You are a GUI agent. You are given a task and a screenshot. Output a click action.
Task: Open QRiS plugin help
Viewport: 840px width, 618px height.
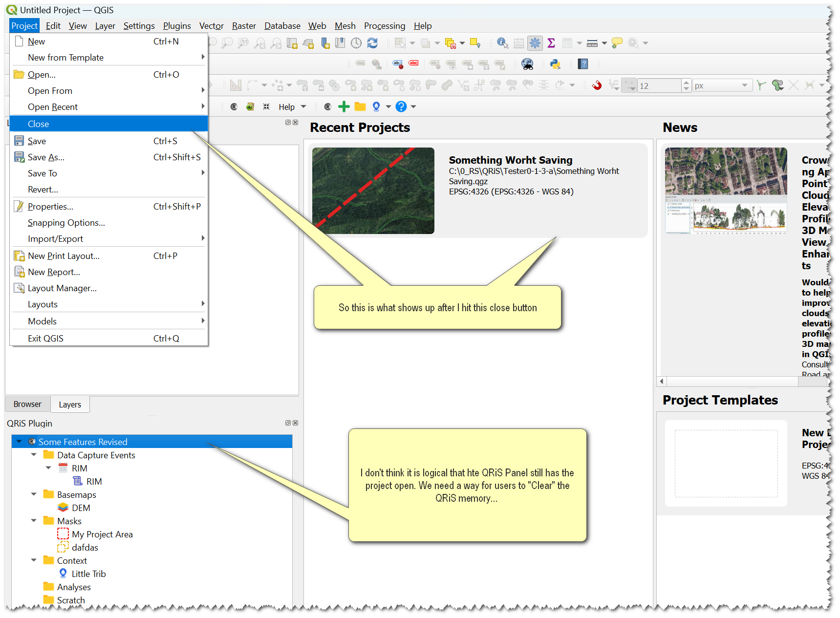(400, 107)
